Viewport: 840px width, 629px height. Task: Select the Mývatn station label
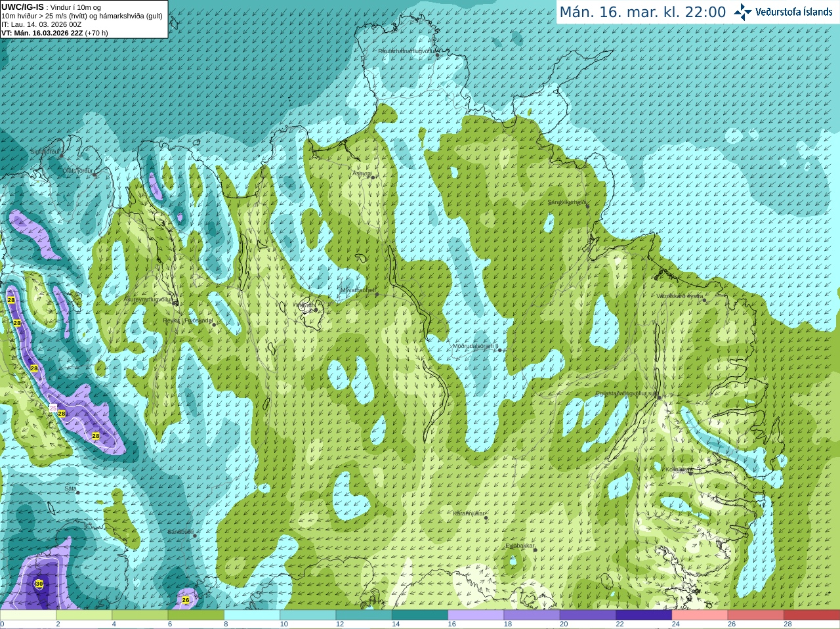click(x=305, y=305)
